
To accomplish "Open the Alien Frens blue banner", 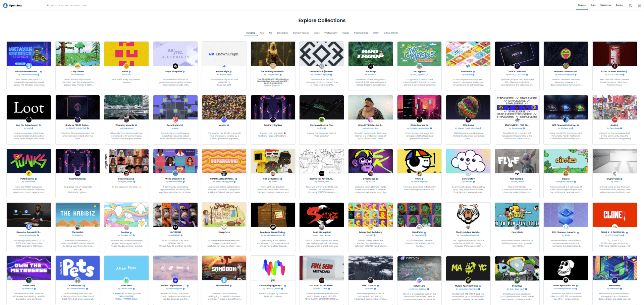I will [x=126, y=268].
